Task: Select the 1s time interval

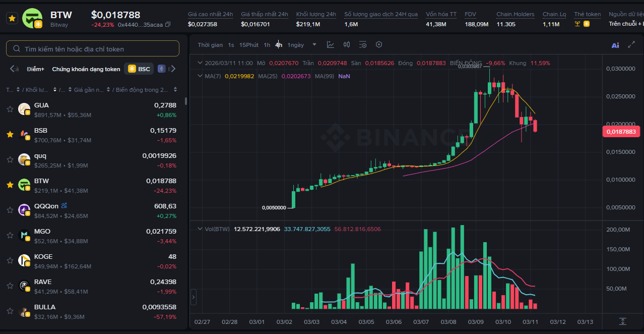Action: point(231,45)
